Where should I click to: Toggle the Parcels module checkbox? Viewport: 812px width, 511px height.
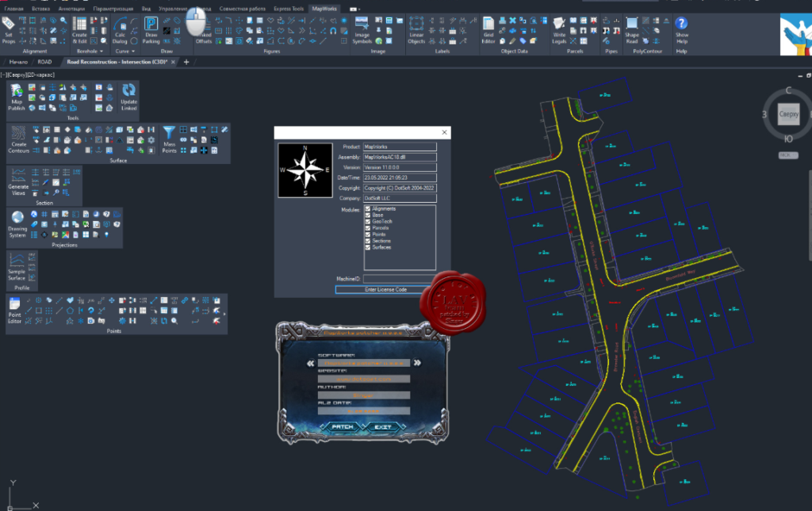368,228
